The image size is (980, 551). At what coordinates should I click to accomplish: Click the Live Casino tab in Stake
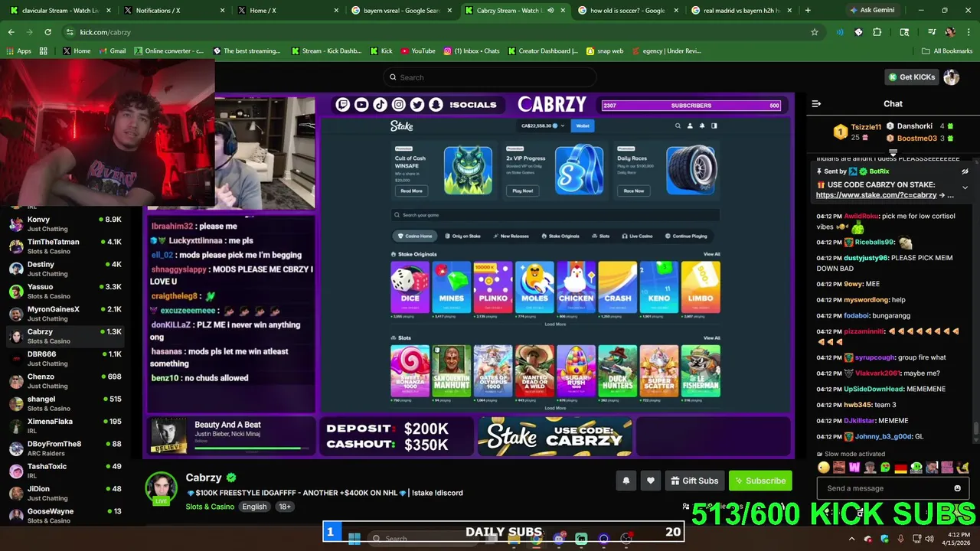[x=639, y=236]
